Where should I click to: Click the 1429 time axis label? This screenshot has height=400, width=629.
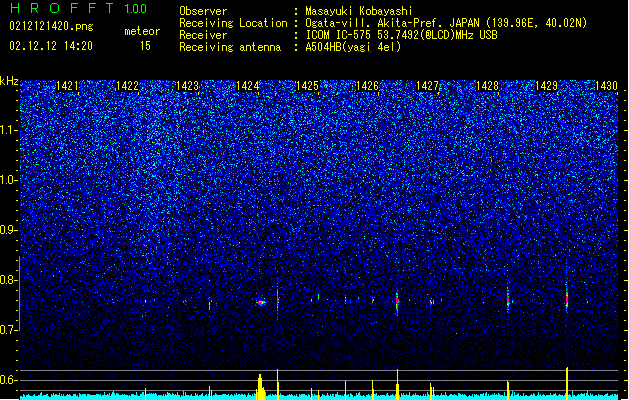point(547,86)
